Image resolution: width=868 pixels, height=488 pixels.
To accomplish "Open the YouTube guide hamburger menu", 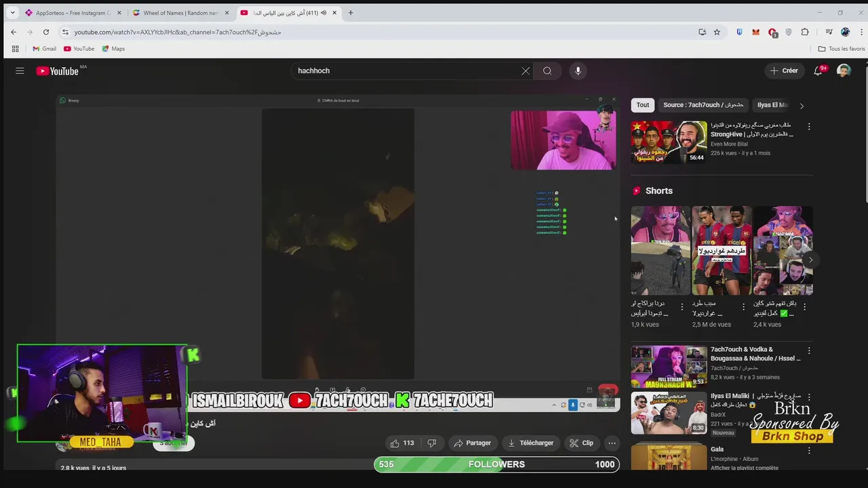I will (x=20, y=70).
